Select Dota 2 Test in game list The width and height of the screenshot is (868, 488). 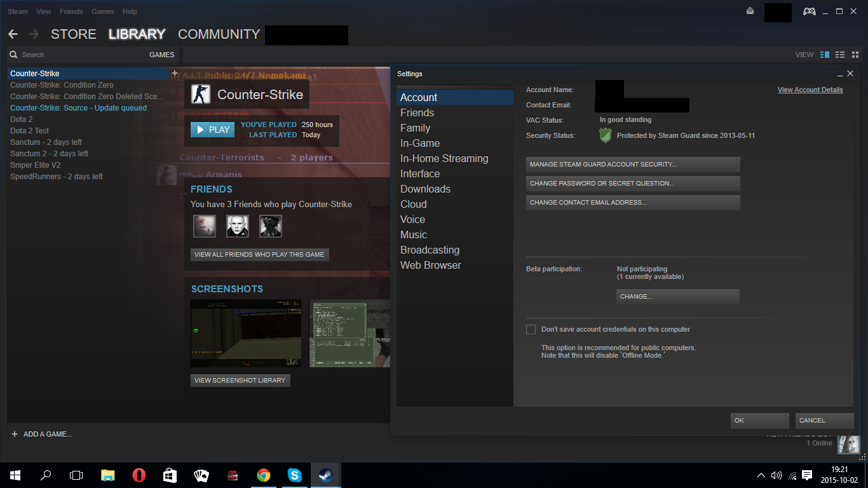click(x=89, y=131)
